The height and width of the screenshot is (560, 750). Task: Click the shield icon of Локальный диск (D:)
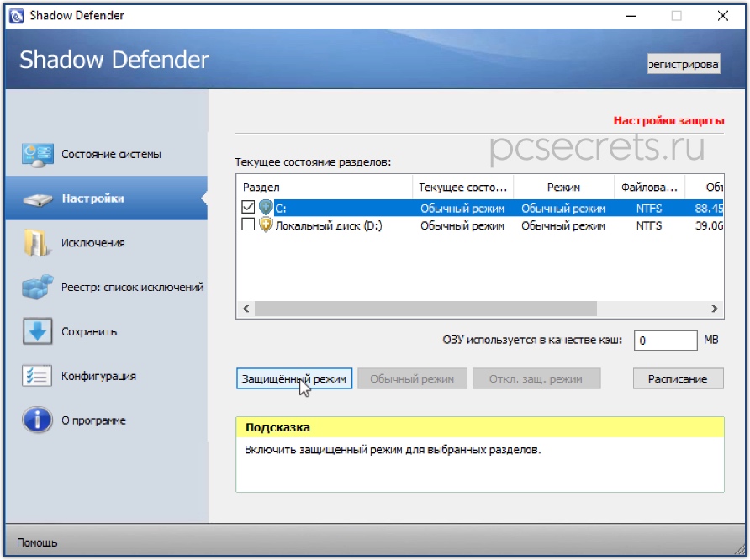tap(266, 225)
